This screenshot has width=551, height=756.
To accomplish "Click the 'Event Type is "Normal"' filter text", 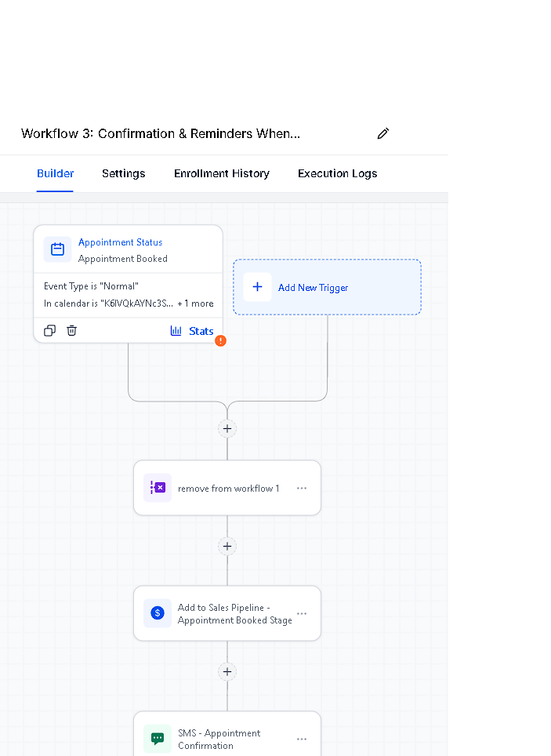I will coord(91,286).
